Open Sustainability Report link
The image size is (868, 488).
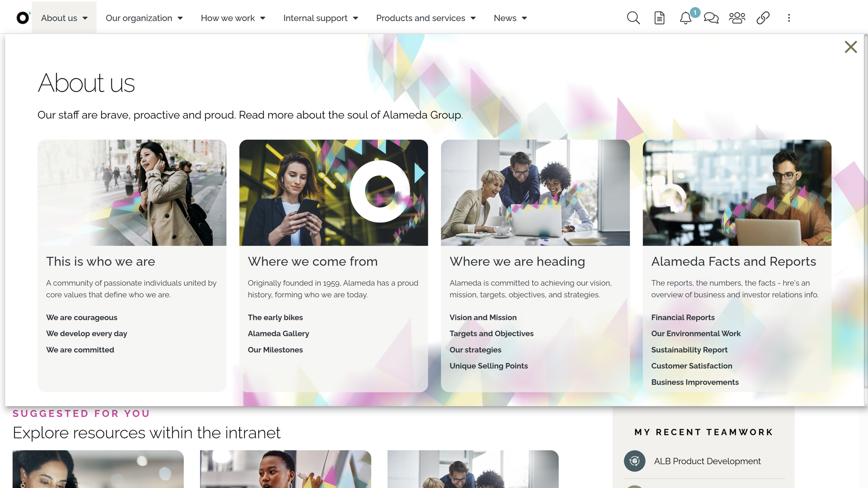[689, 350]
